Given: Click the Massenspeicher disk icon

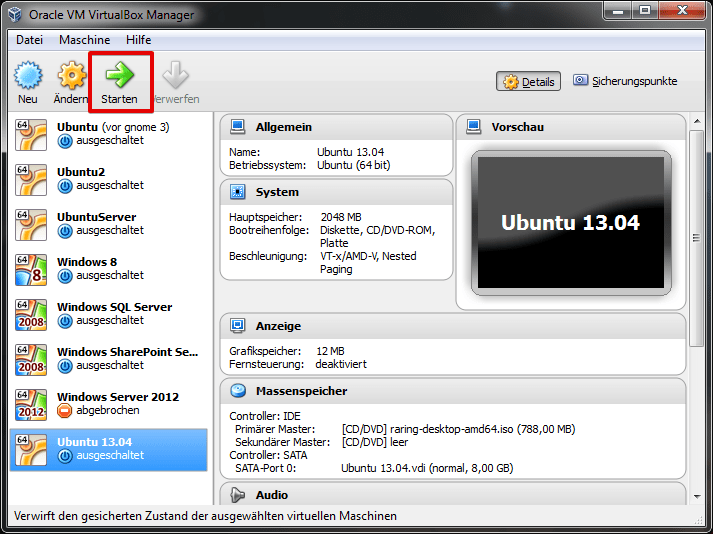Looking at the screenshot, I should tap(238, 391).
